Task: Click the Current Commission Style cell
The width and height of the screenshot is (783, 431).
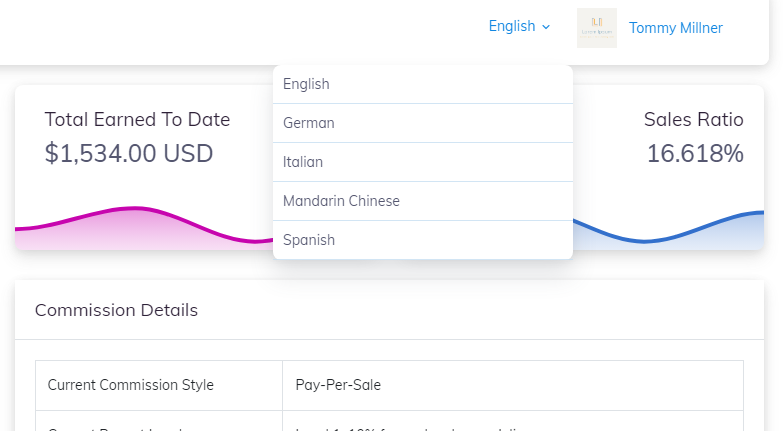Action: tap(159, 386)
